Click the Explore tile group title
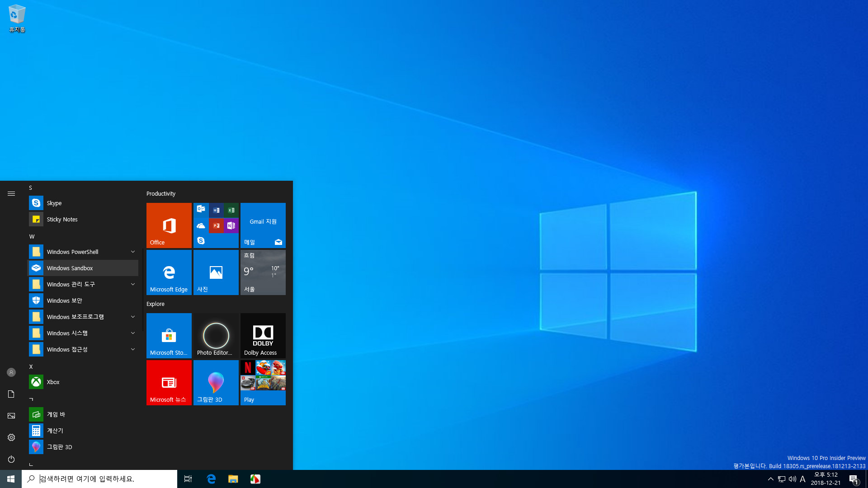 click(x=156, y=304)
